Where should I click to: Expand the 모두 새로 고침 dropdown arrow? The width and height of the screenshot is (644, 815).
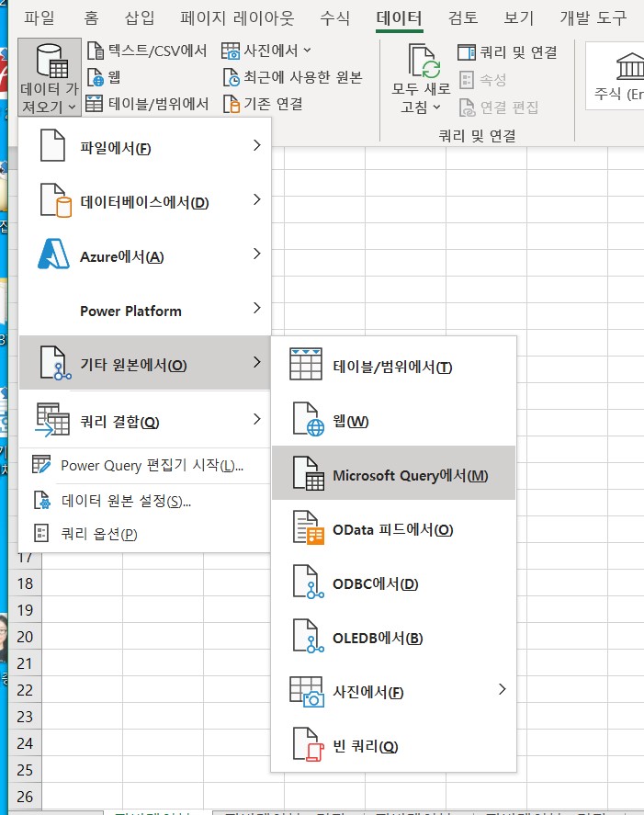(x=436, y=108)
